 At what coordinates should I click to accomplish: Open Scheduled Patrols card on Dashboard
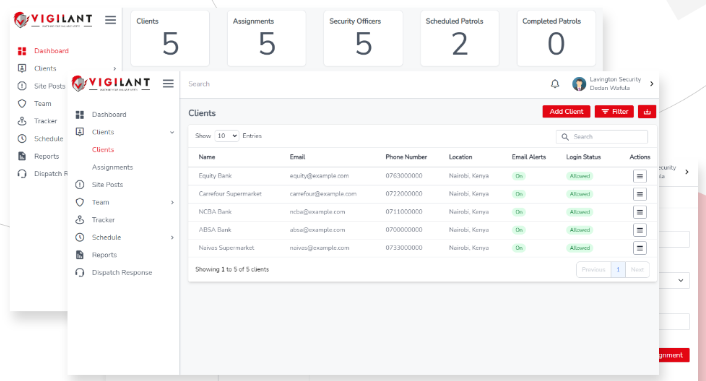[459, 38]
